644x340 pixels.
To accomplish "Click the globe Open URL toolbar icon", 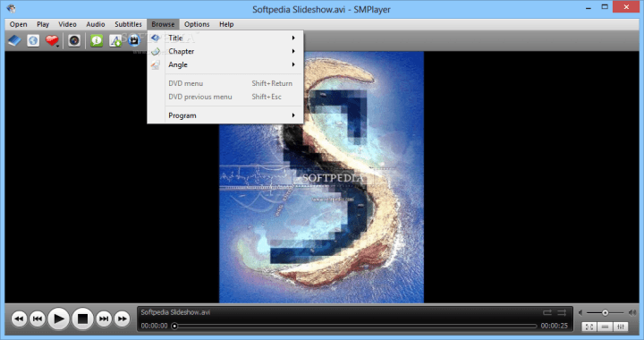I will 33,40.
